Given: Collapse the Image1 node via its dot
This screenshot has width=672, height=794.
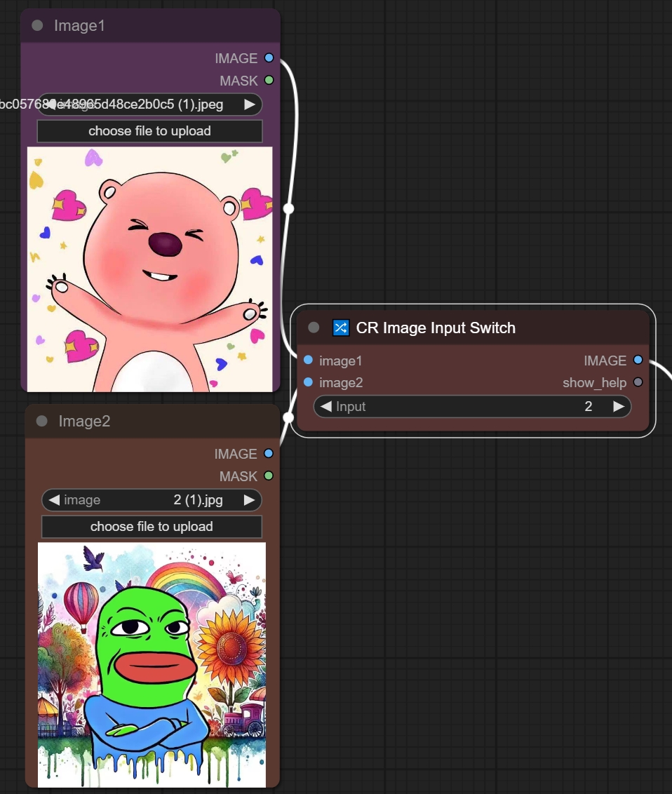Looking at the screenshot, I should [37, 26].
